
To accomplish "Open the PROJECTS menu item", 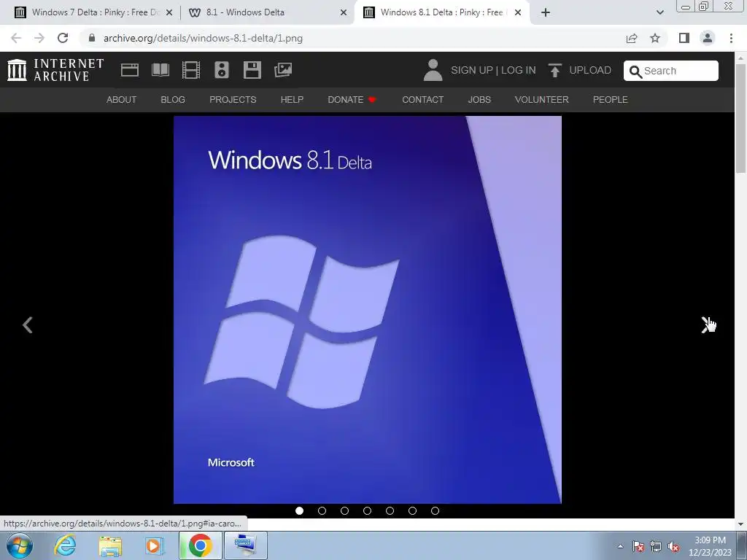I will click(233, 99).
